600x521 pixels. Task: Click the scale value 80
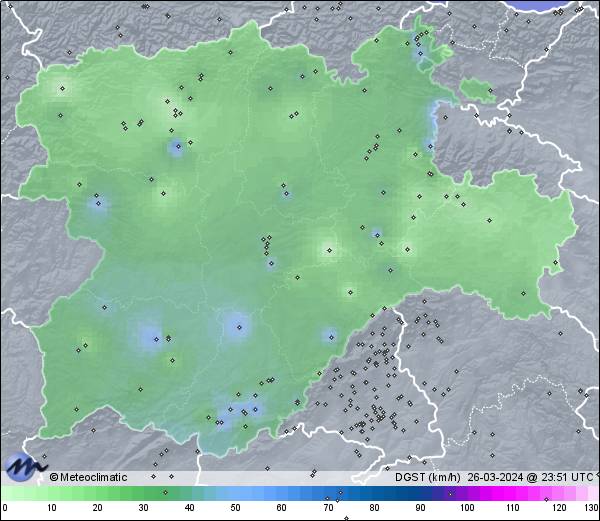[374, 508]
